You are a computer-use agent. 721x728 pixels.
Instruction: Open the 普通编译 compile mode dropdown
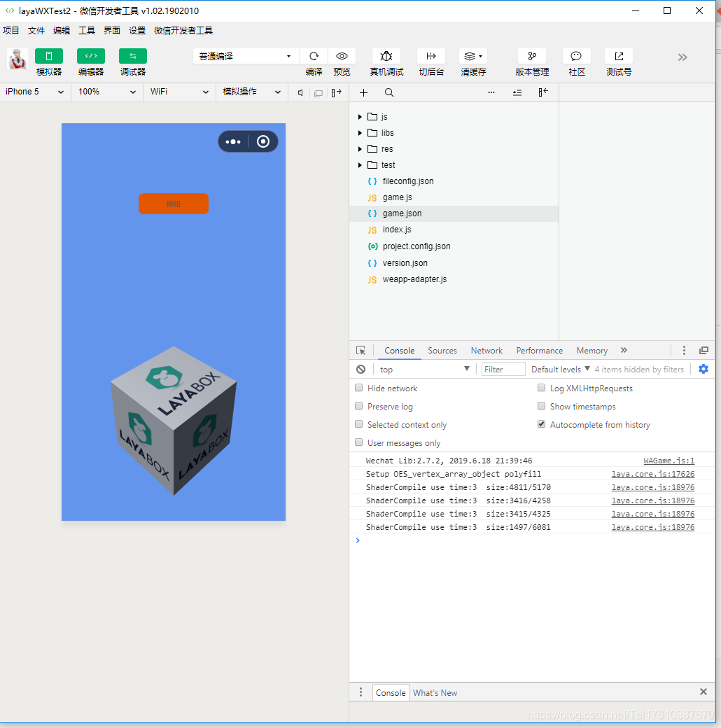(x=246, y=56)
